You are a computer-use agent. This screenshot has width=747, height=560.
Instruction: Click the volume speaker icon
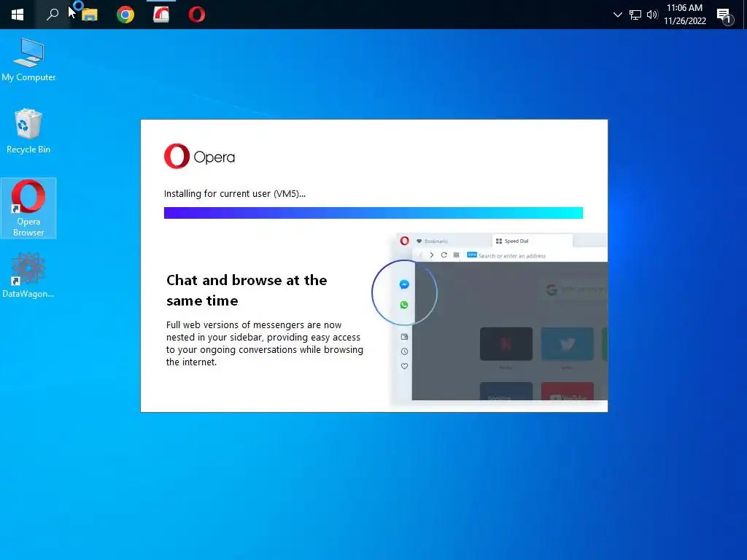click(x=652, y=15)
